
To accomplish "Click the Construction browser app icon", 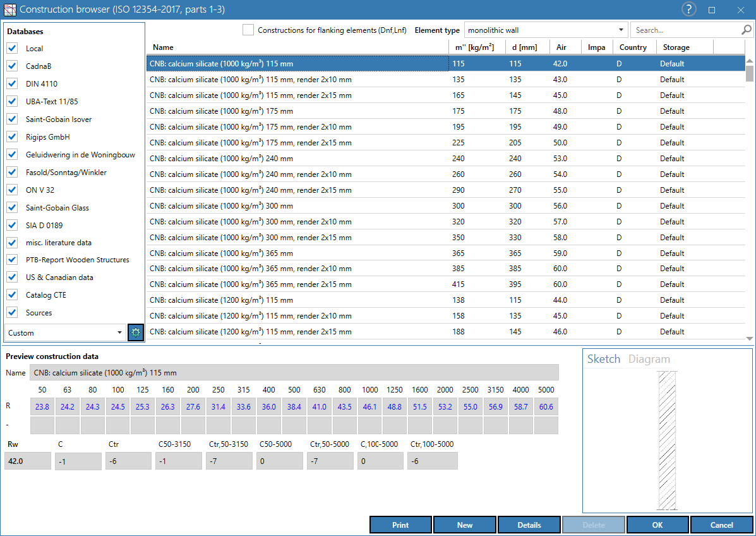I will pyautogui.click(x=9, y=9).
